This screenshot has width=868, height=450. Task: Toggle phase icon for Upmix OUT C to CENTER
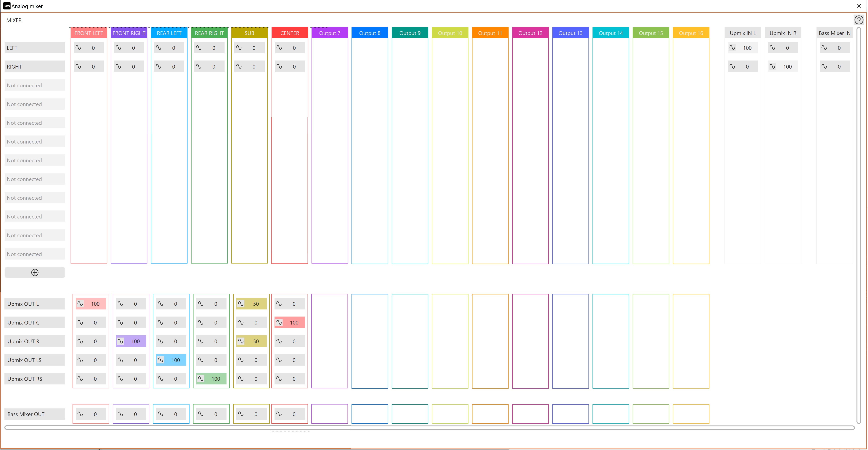pos(279,323)
